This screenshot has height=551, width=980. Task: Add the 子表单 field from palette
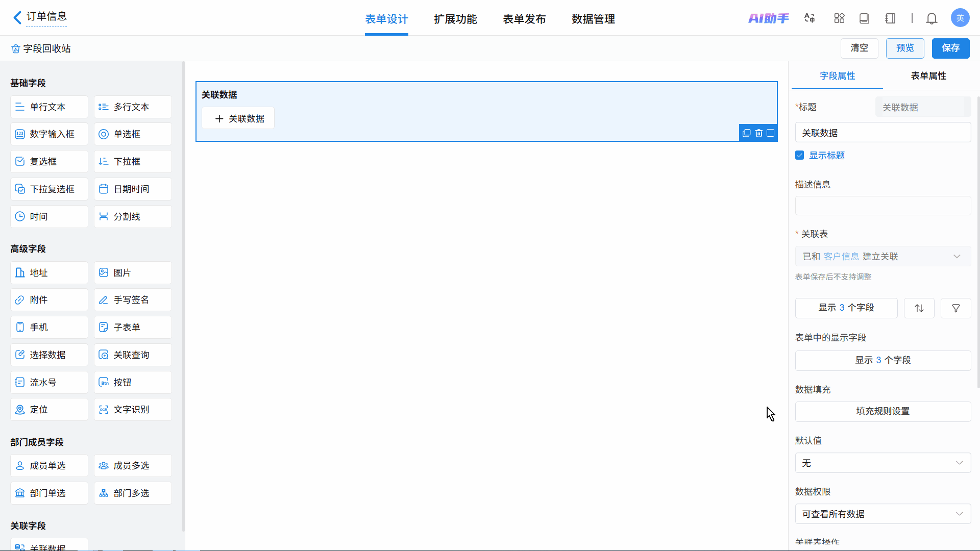[x=133, y=328]
